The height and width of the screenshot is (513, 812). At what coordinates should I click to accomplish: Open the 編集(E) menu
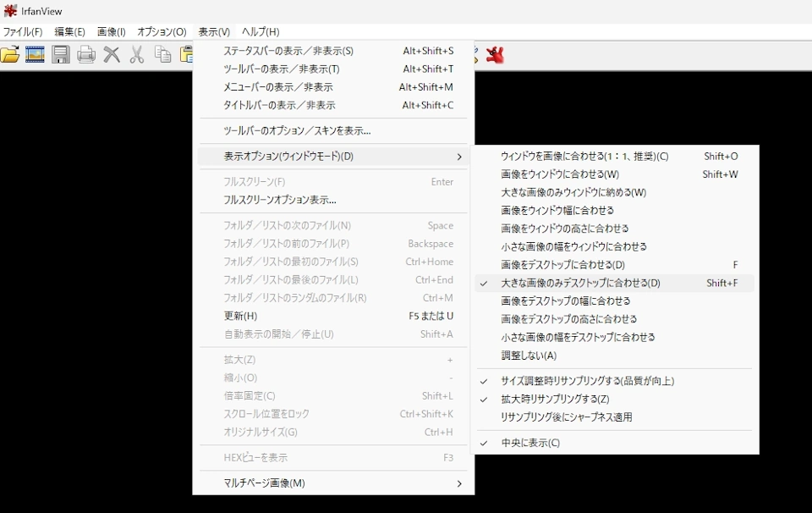pos(69,31)
